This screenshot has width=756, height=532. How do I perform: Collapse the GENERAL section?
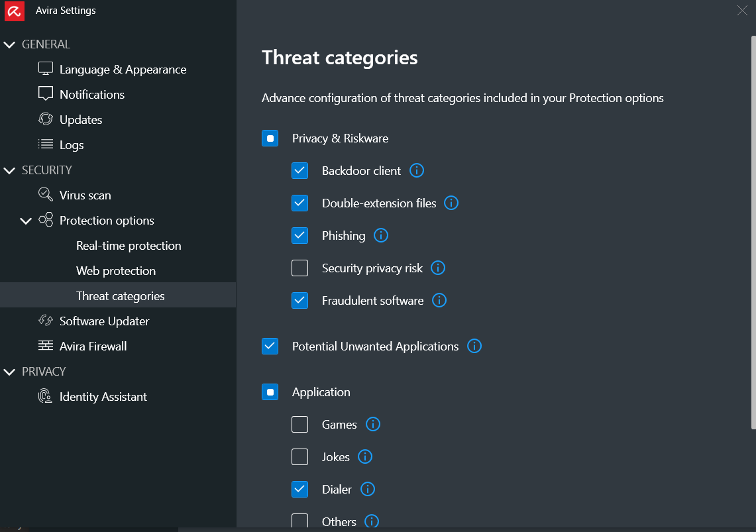[x=9, y=44]
